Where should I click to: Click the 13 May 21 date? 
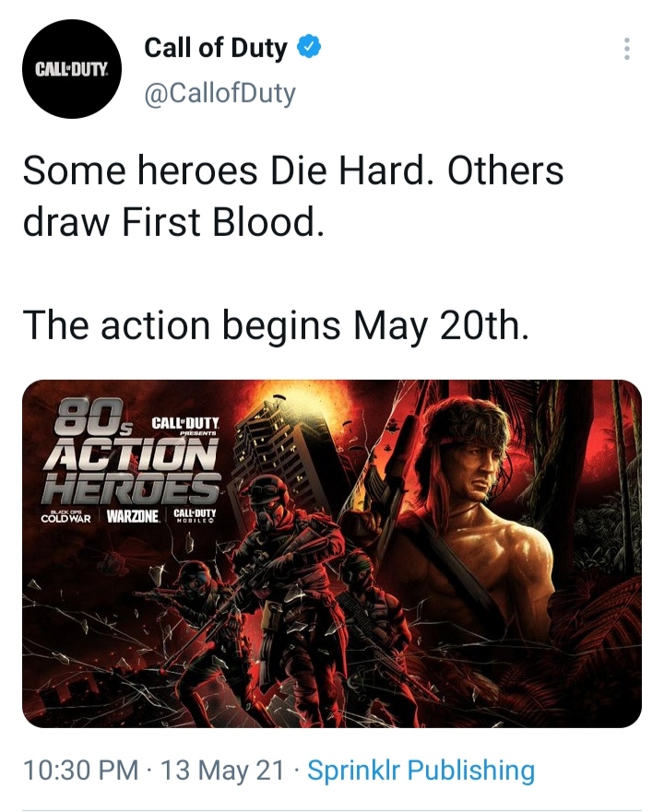(x=221, y=771)
